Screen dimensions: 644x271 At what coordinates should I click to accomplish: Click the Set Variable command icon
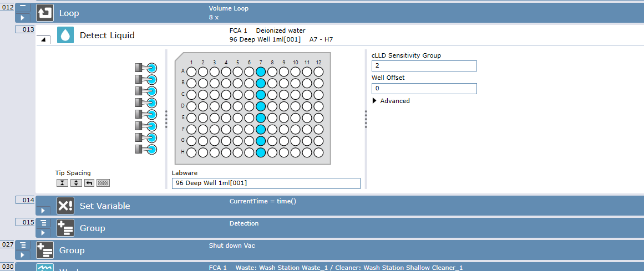coord(65,206)
